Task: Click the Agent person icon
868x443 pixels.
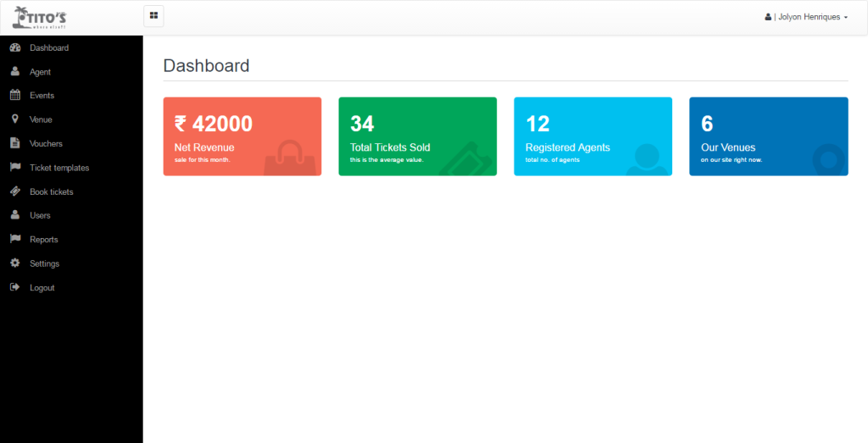Action: click(x=15, y=72)
